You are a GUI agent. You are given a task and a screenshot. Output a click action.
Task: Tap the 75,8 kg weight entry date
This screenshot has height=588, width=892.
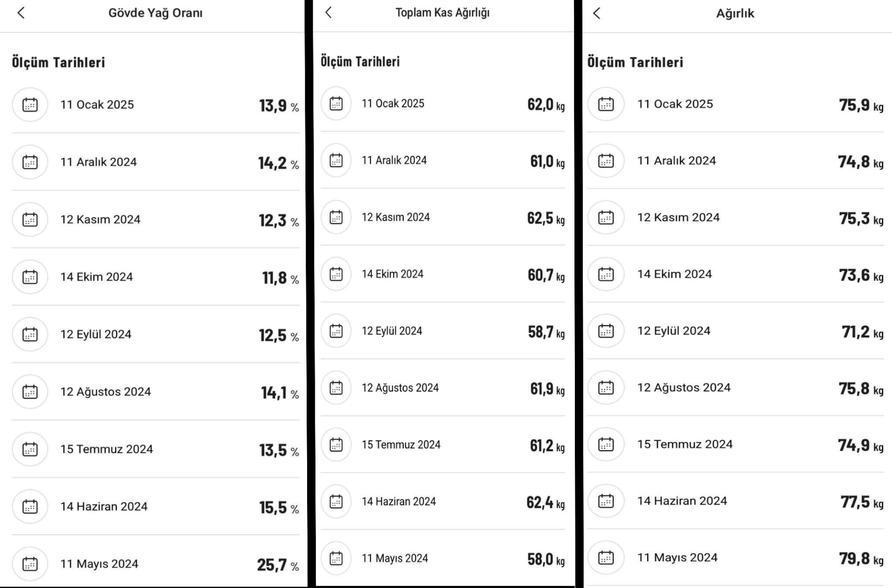684,387
